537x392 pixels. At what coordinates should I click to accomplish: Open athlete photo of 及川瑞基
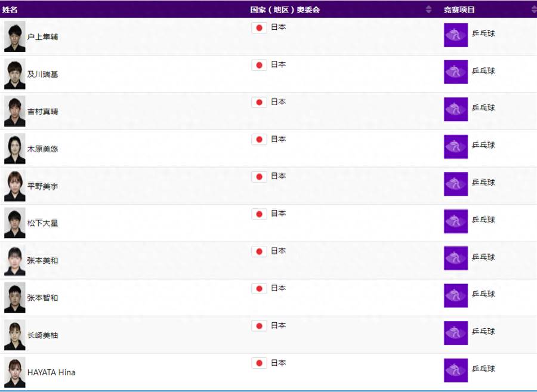15,74
